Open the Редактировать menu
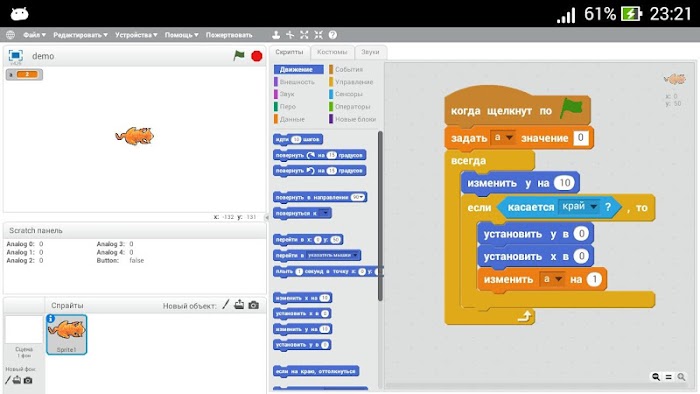 click(x=80, y=35)
